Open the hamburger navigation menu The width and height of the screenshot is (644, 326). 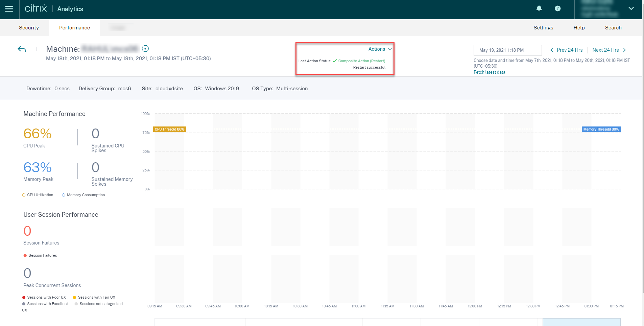(x=9, y=9)
